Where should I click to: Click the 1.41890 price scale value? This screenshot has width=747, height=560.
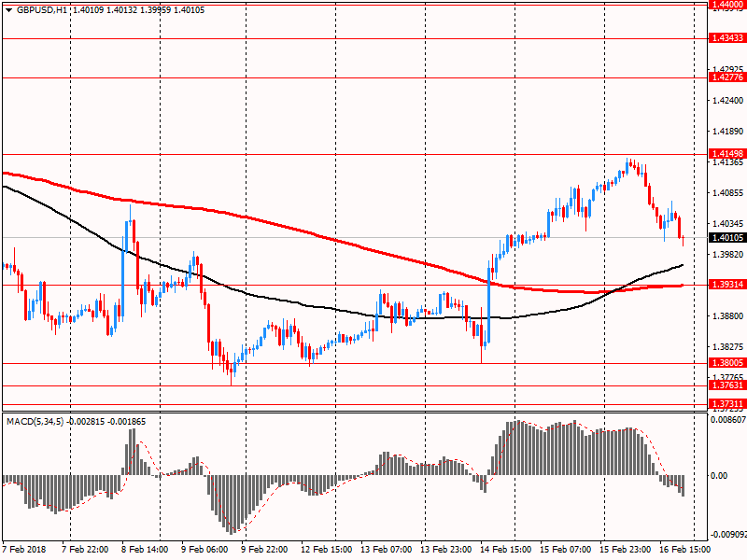click(x=727, y=132)
